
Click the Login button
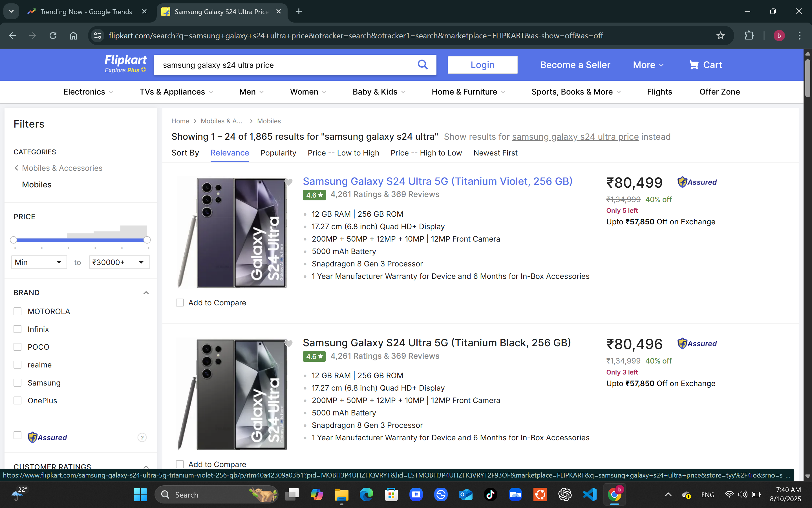[x=482, y=65]
